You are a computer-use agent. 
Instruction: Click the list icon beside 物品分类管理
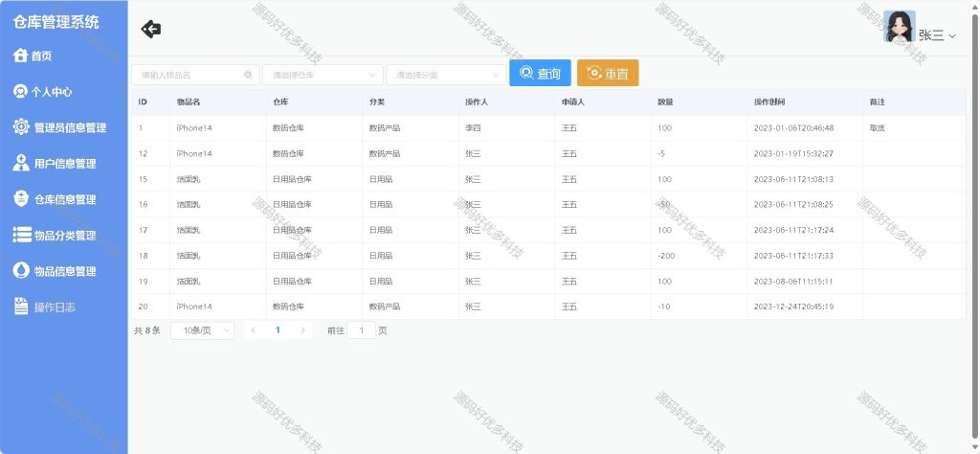22,235
